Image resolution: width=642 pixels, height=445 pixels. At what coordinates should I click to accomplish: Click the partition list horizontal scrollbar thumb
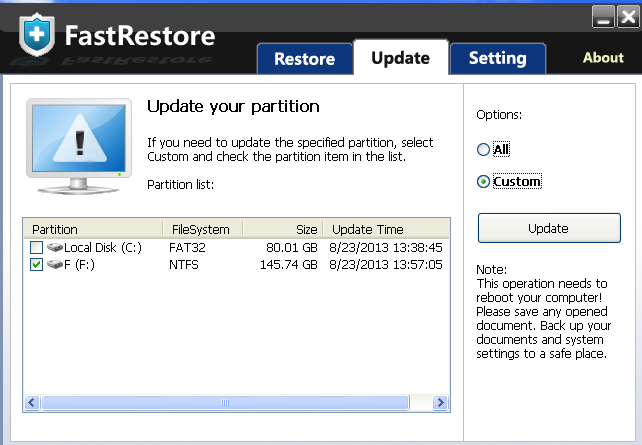pos(224,403)
